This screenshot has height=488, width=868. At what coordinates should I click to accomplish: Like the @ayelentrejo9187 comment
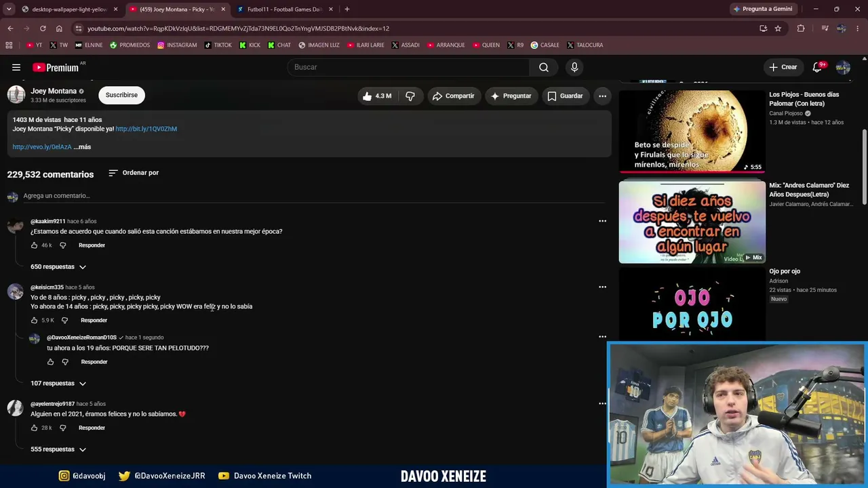point(35,428)
